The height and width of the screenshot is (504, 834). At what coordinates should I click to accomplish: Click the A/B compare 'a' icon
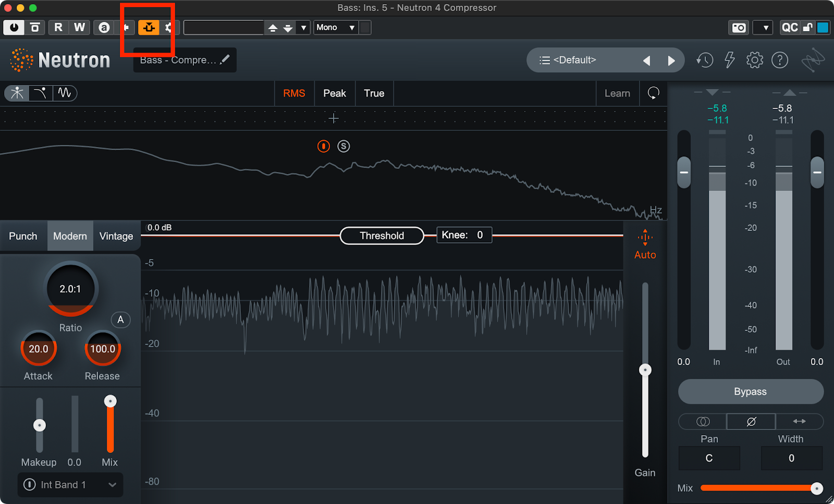click(x=104, y=27)
